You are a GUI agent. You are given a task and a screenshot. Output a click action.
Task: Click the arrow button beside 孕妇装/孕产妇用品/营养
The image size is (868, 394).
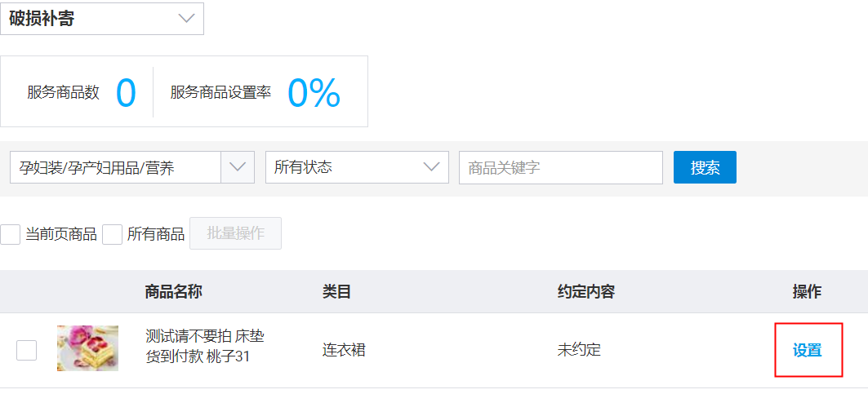(238, 167)
